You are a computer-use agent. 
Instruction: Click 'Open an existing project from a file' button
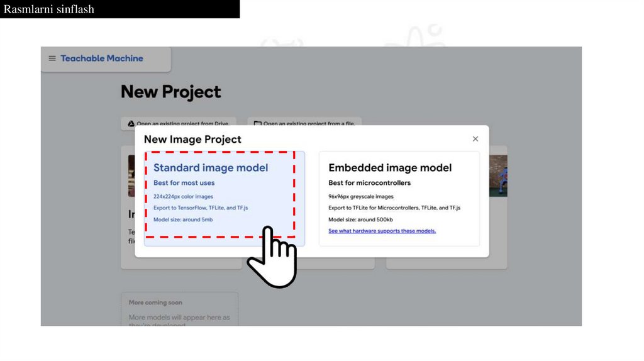304,123
